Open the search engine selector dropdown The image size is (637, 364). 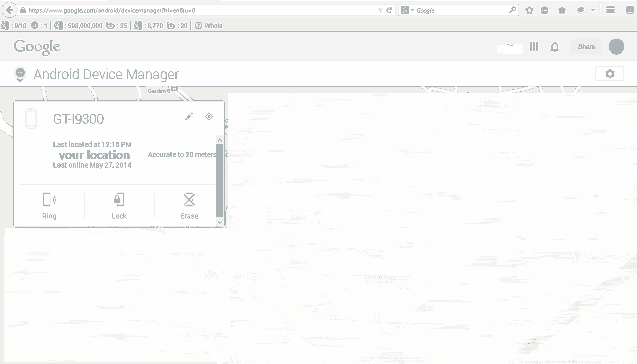407,10
